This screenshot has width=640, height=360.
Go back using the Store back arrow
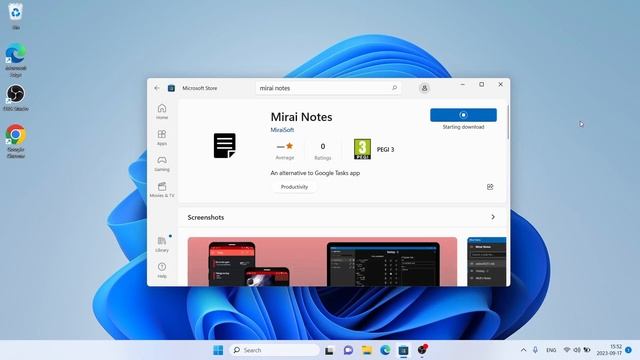[157, 88]
